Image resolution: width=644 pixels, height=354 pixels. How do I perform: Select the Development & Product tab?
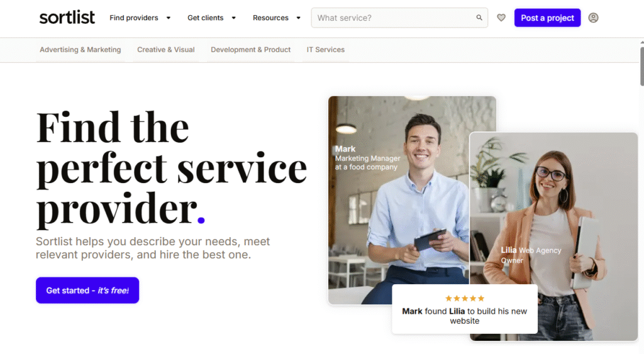click(250, 50)
